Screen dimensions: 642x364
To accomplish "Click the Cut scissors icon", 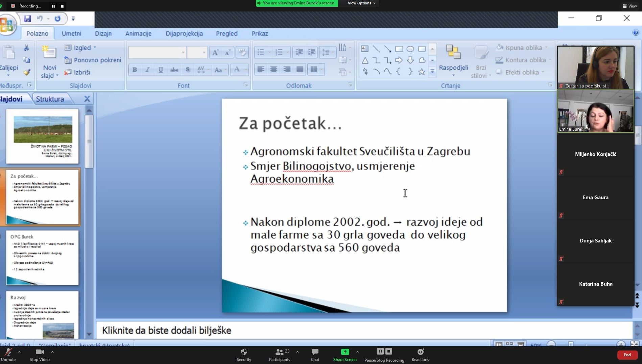I will 26,48.
